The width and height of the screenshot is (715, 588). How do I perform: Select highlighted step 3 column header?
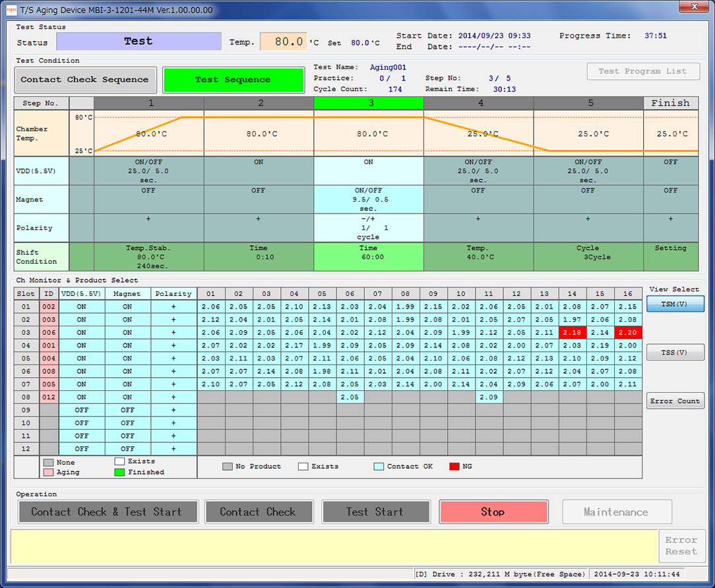[x=369, y=103]
